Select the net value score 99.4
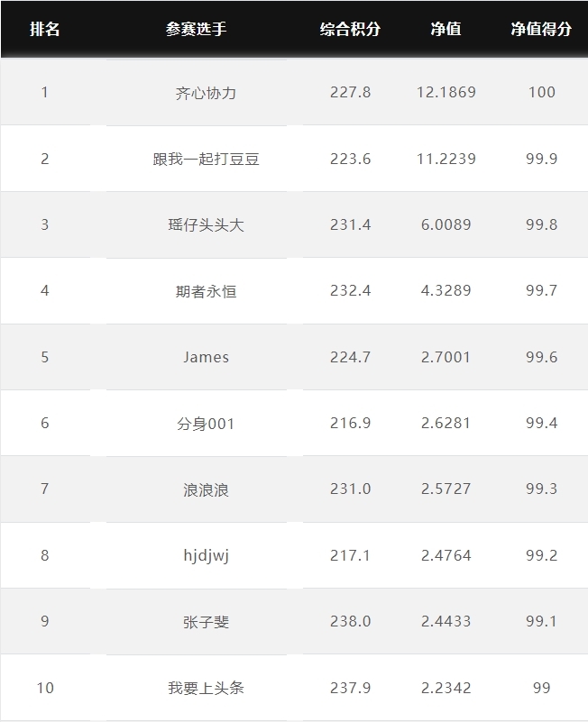The height and width of the screenshot is (722, 588). pyautogui.click(x=541, y=423)
